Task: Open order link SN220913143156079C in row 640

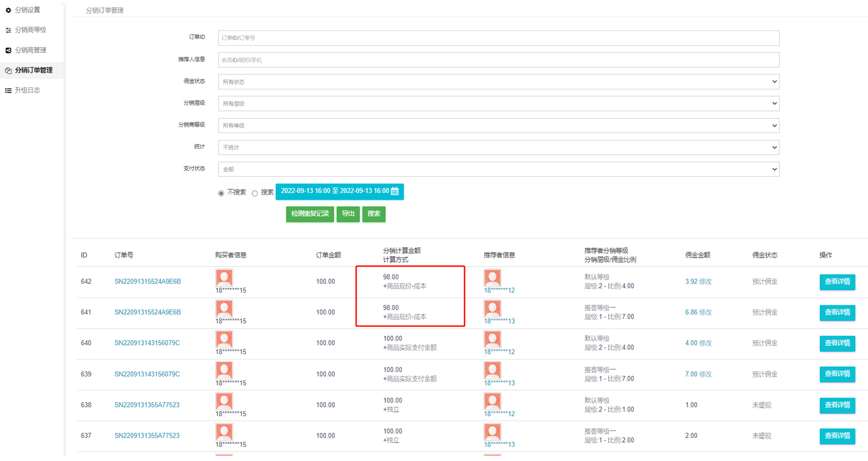Action: [x=147, y=343]
